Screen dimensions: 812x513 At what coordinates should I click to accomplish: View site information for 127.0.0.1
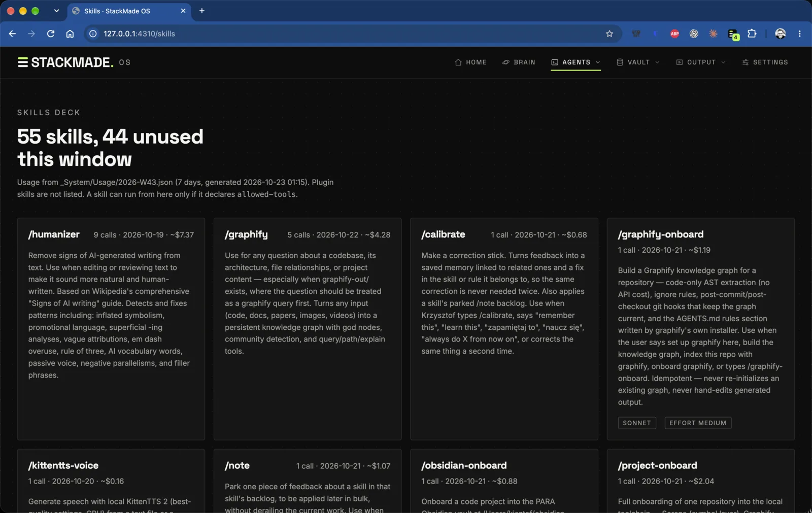click(93, 33)
